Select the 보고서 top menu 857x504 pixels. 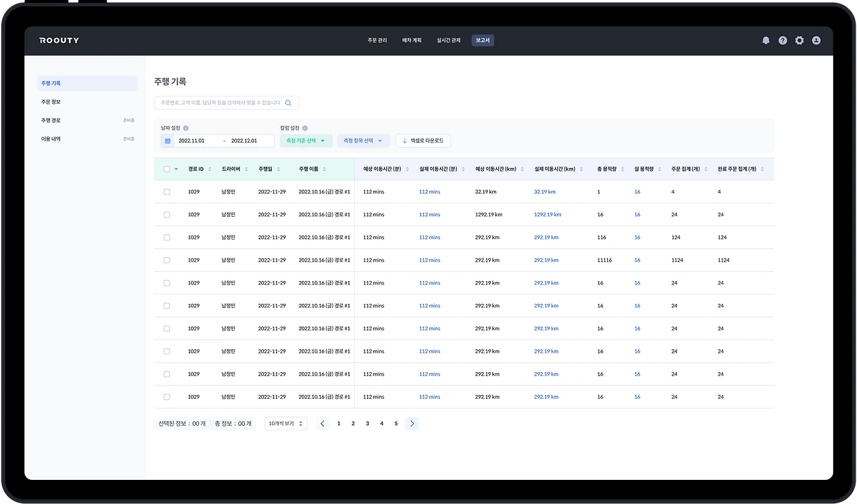click(x=483, y=40)
